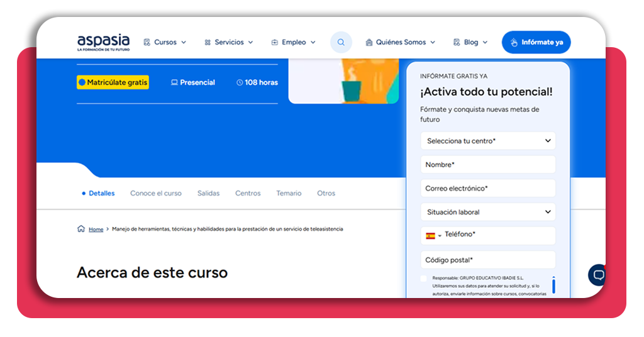
Task: Click the '¡Activa todo tu potencial!' heading
Action: (x=486, y=92)
